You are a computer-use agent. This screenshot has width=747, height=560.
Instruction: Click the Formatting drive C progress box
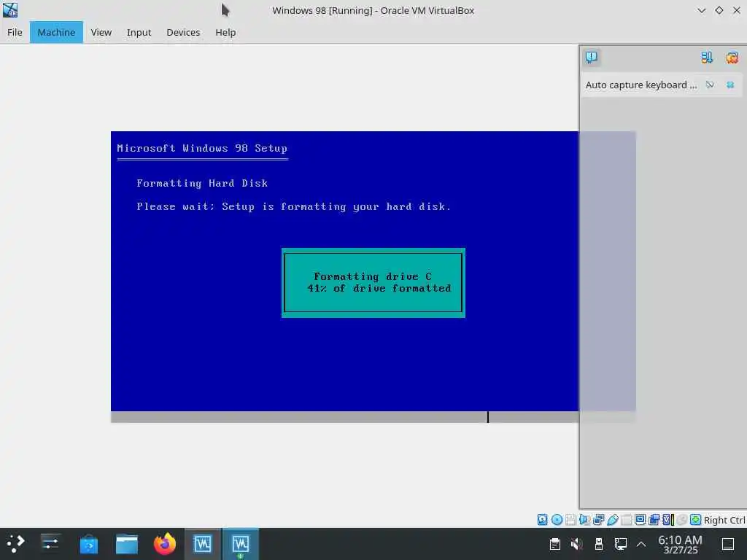(x=373, y=282)
